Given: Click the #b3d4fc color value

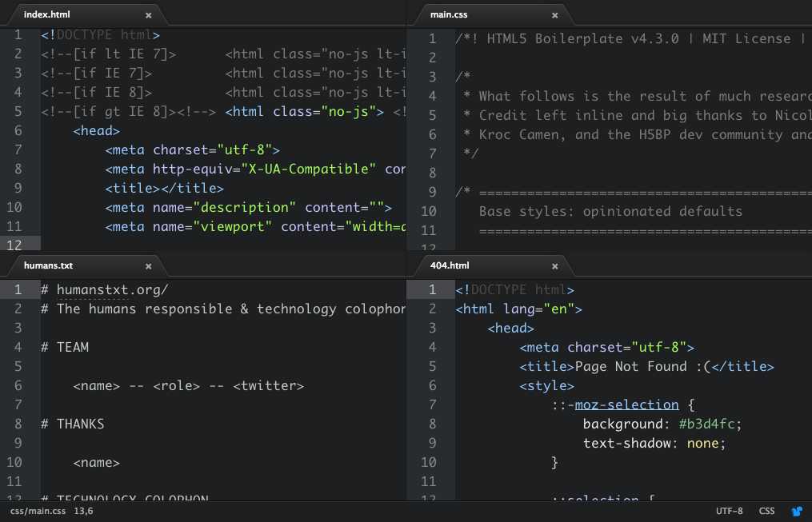Looking at the screenshot, I should (x=707, y=424).
